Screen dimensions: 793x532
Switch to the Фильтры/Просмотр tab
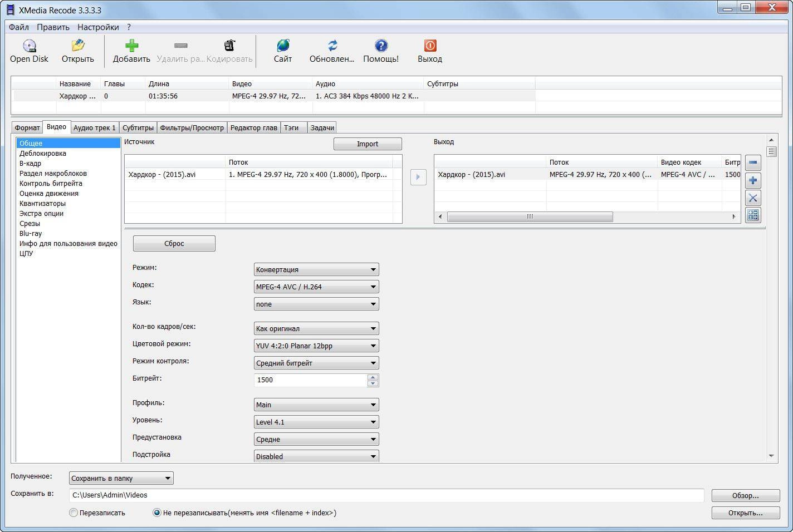192,127
